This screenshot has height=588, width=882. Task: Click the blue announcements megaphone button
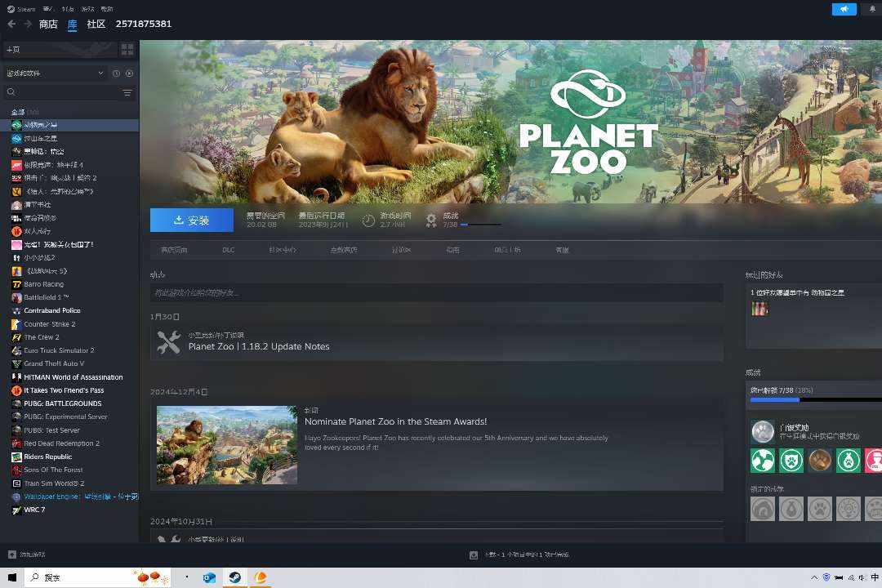coord(844,9)
